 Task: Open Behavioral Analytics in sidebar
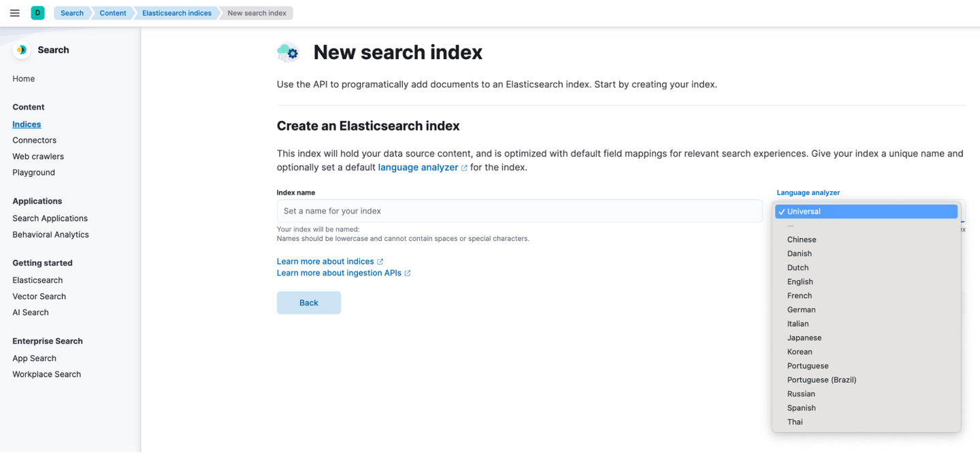pos(50,235)
